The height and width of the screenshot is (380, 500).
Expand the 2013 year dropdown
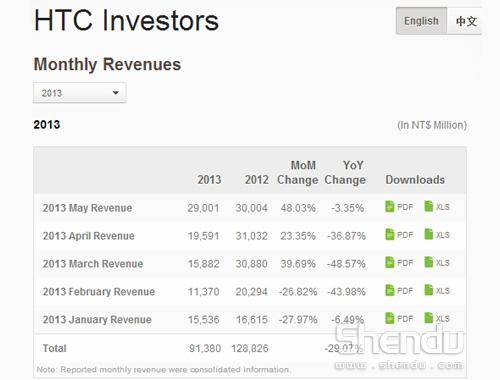(x=80, y=93)
